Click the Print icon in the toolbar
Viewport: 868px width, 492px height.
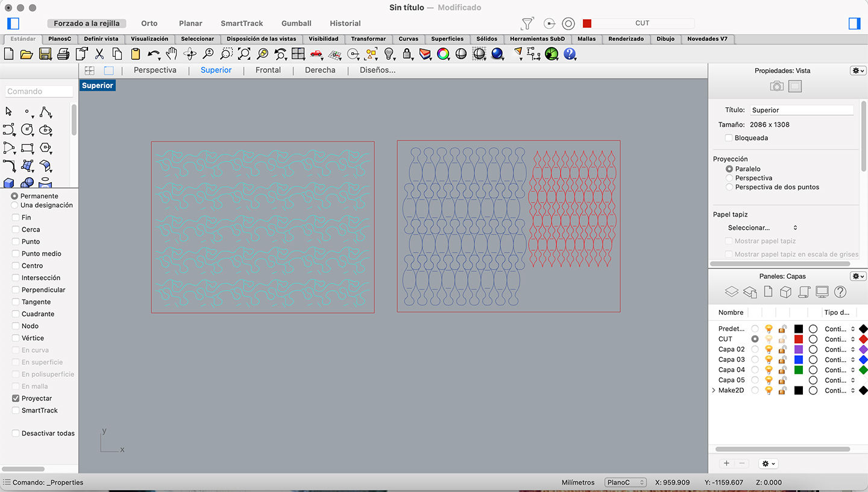63,54
